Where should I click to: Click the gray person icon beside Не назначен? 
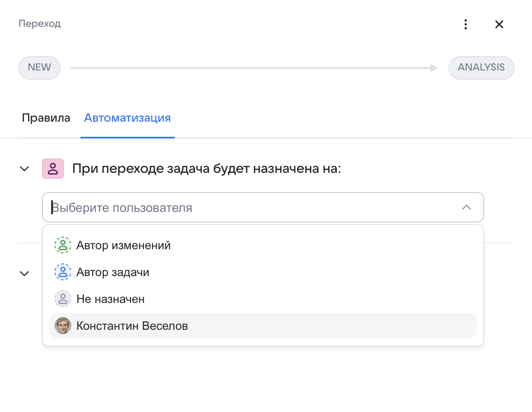point(63,299)
